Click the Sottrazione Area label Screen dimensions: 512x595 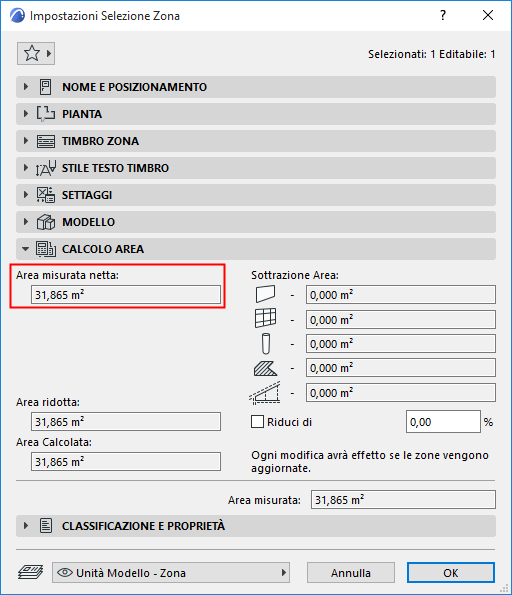295,275
